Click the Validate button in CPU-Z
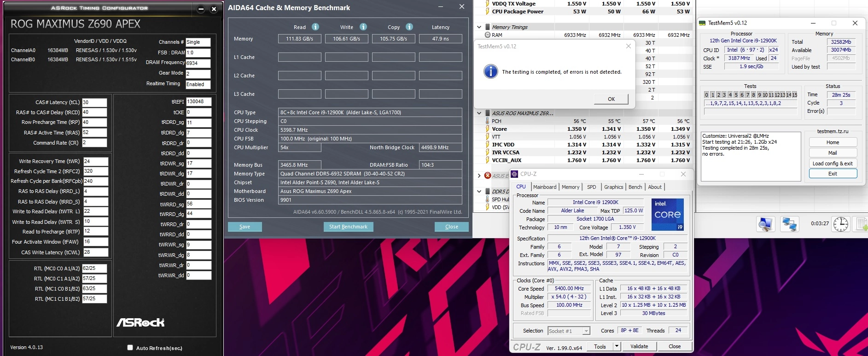This screenshot has height=356, width=868. click(x=639, y=346)
